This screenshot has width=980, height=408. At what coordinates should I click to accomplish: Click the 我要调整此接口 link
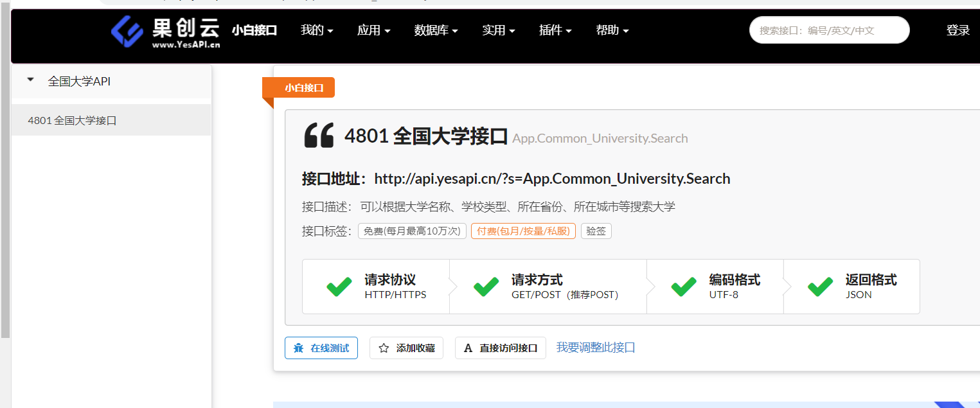[x=596, y=348]
